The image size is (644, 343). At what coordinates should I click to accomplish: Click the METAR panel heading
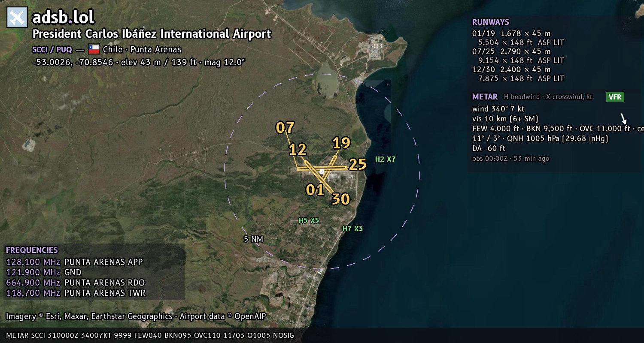[485, 97]
